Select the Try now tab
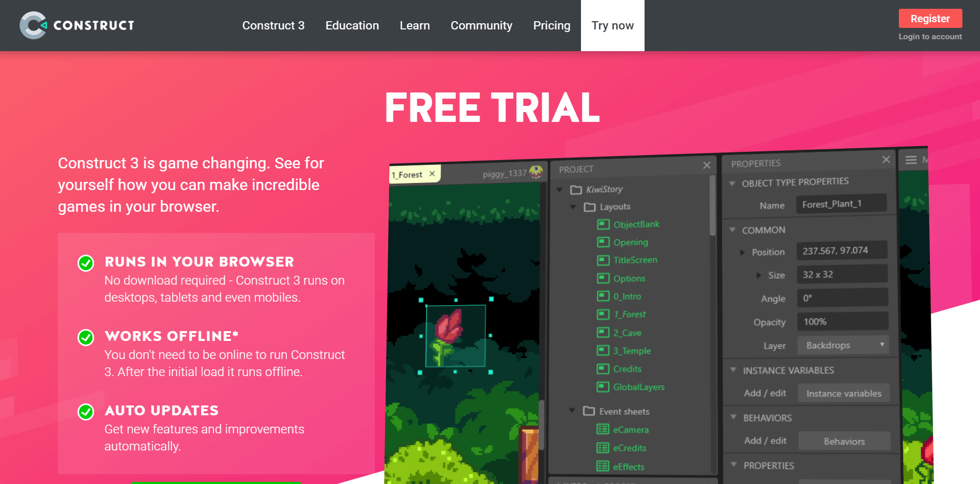This screenshot has height=484, width=980. (612, 25)
